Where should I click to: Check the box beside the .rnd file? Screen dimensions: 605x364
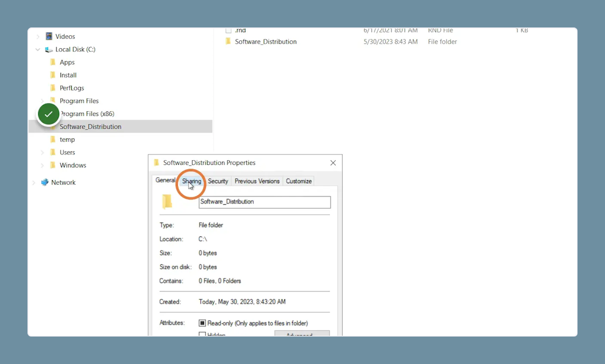click(x=228, y=30)
